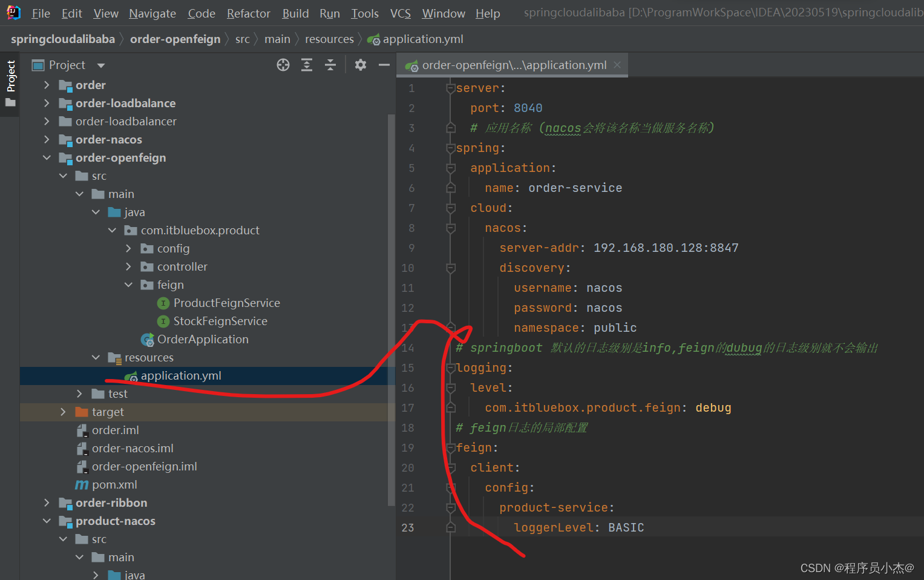The image size is (924, 580).
Task: Open the Build menu
Action: (x=295, y=13)
